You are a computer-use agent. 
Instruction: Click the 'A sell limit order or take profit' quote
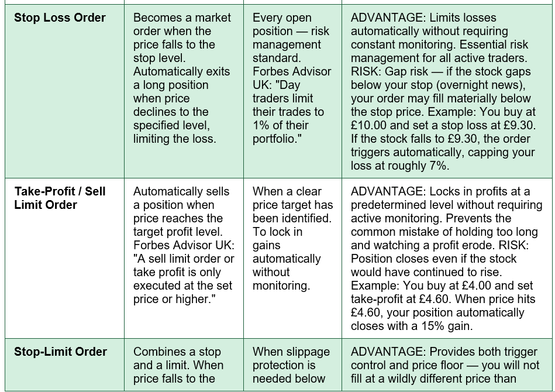(x=184, y=278)
